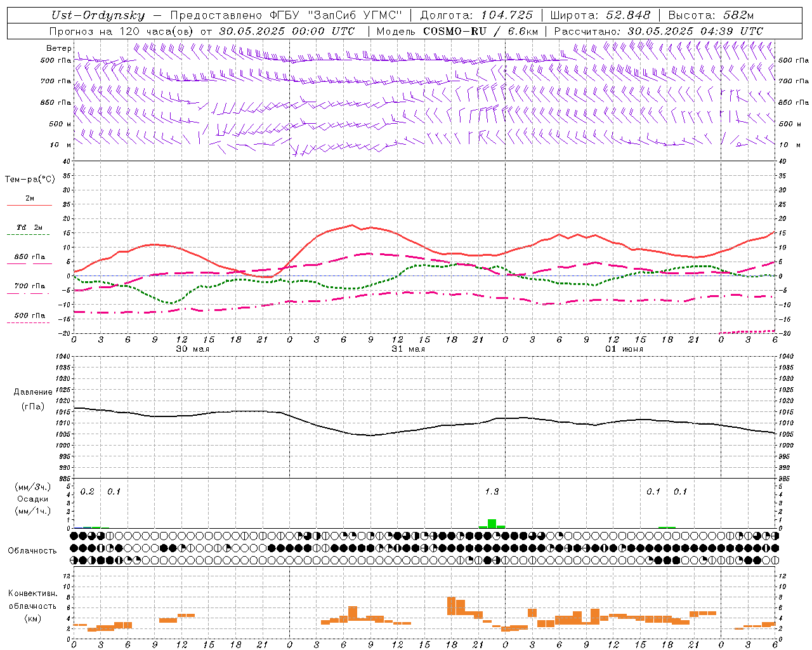Click the 'Долгота: 104.725' header field
This screenshot has height=650, width=812.
click(476, 15)
